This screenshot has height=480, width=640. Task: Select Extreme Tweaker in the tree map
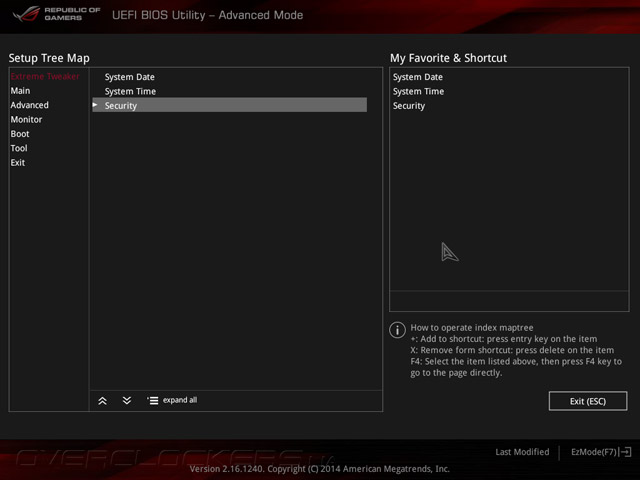(45, 76)
